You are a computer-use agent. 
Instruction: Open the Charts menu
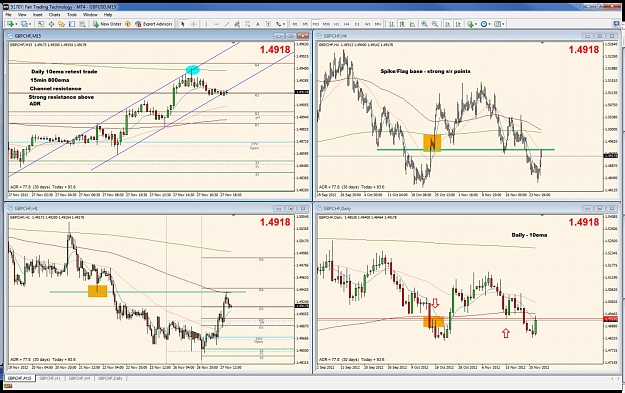55,15
